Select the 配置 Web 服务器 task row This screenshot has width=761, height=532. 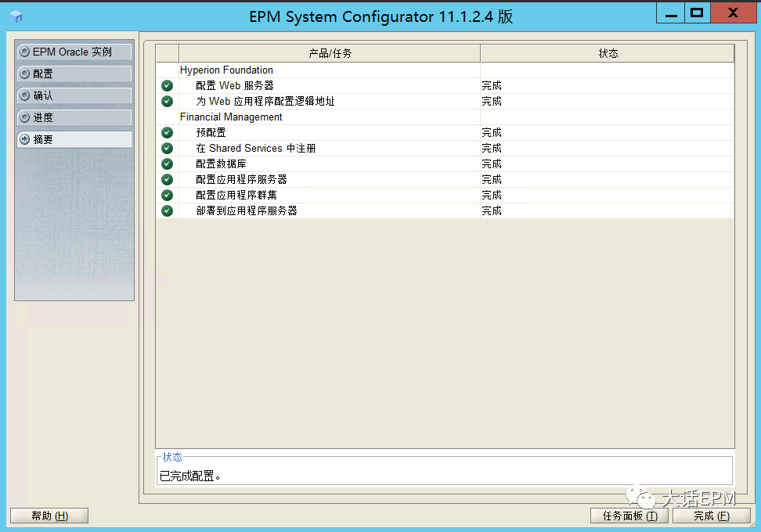(445, 86)
